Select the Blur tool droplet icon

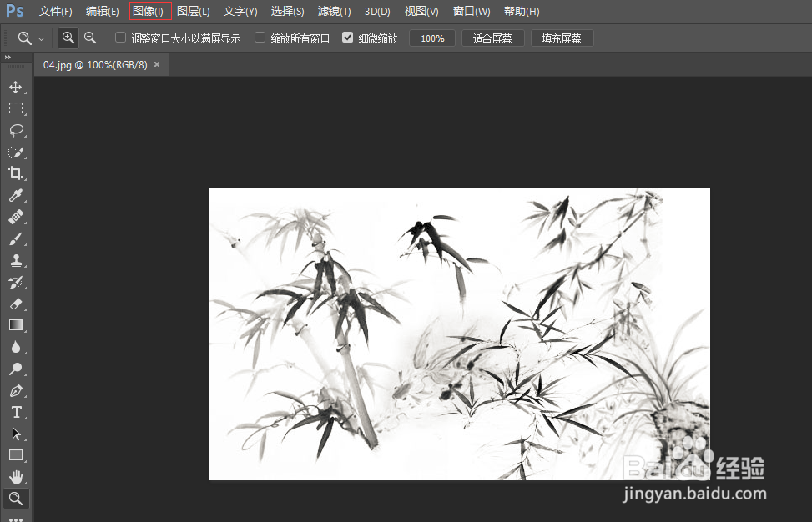(x=16, y=347)
